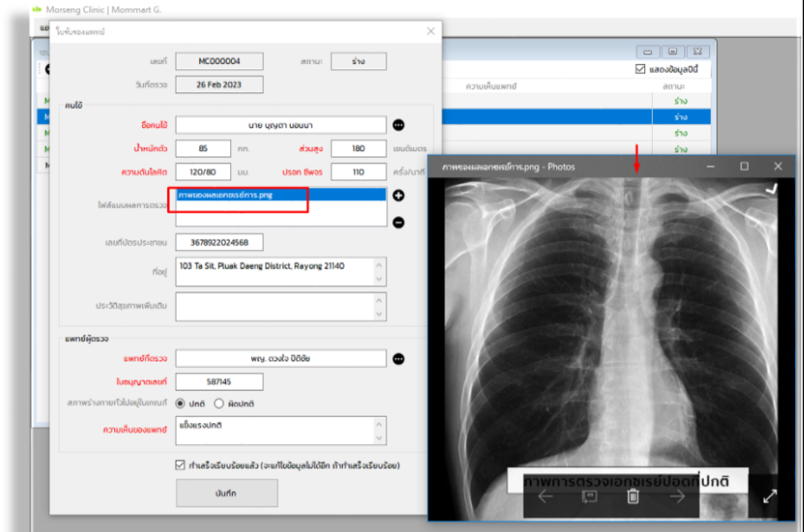Select the ปกติ radio button
The image size is (804, 532).
181,403
